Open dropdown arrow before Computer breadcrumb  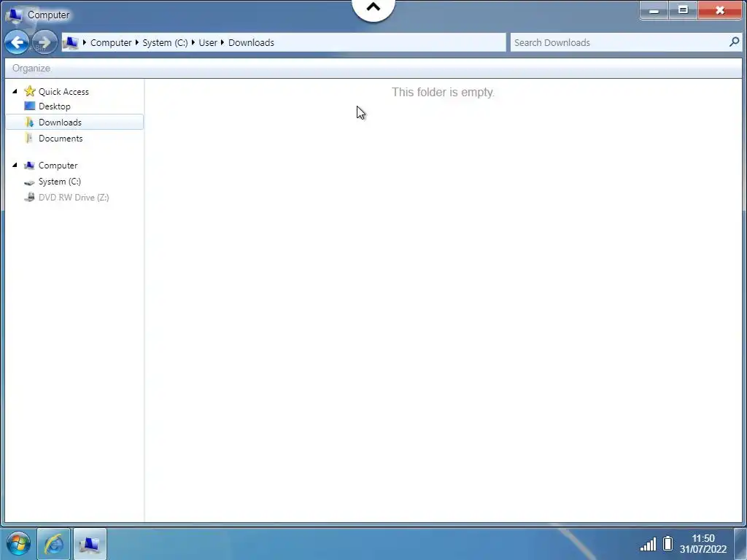pos(85,42)
